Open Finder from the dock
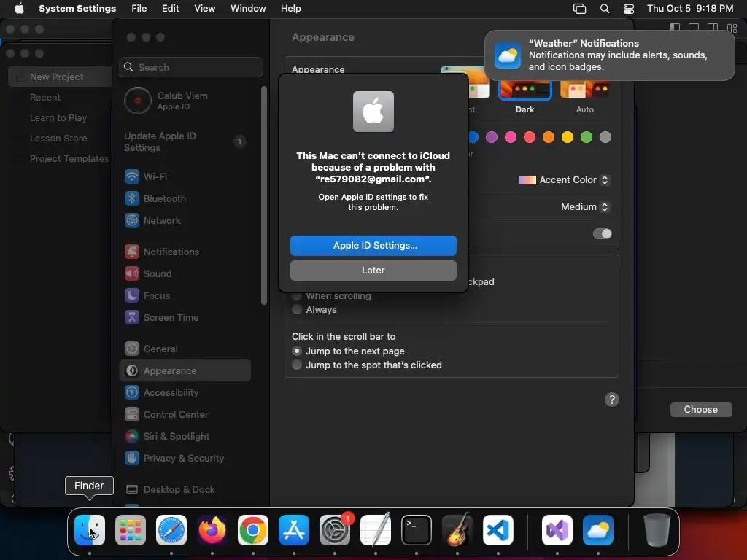The image size is (747, 560). [90, 529]
